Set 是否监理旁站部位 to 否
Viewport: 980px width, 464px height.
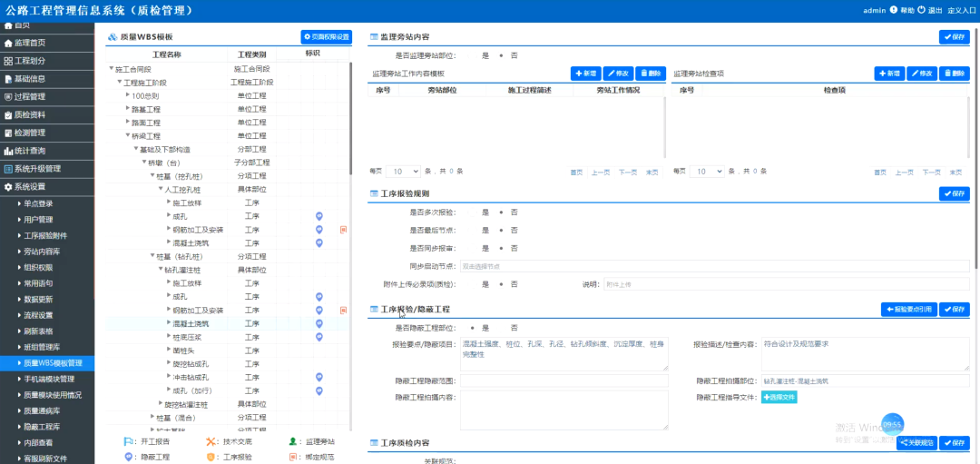coord(502,55)
